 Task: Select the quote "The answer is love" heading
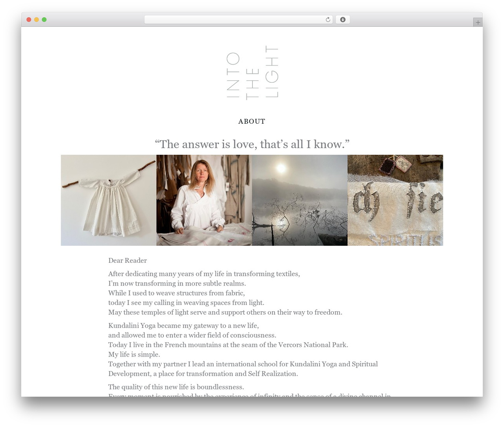click(252, 144)
